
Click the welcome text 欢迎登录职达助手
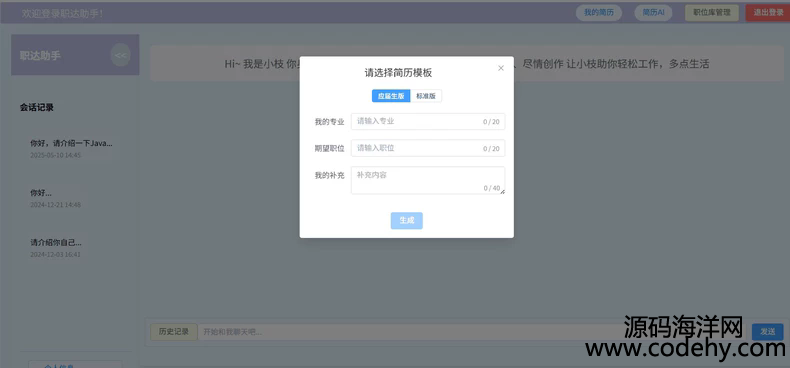[x=62, y=14]
